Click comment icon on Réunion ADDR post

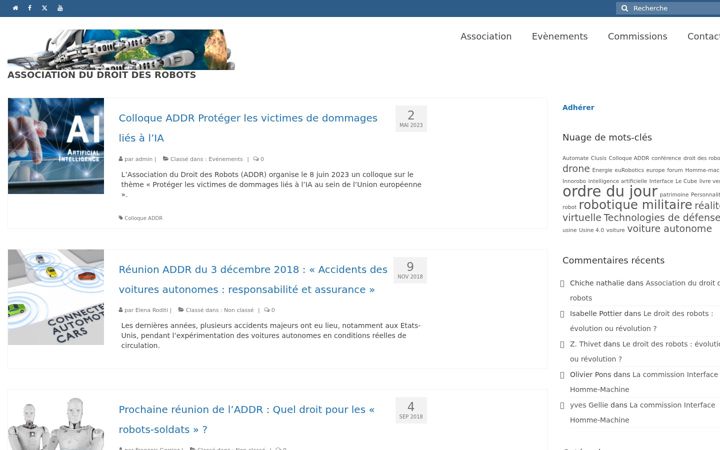(x=267, y=310)
